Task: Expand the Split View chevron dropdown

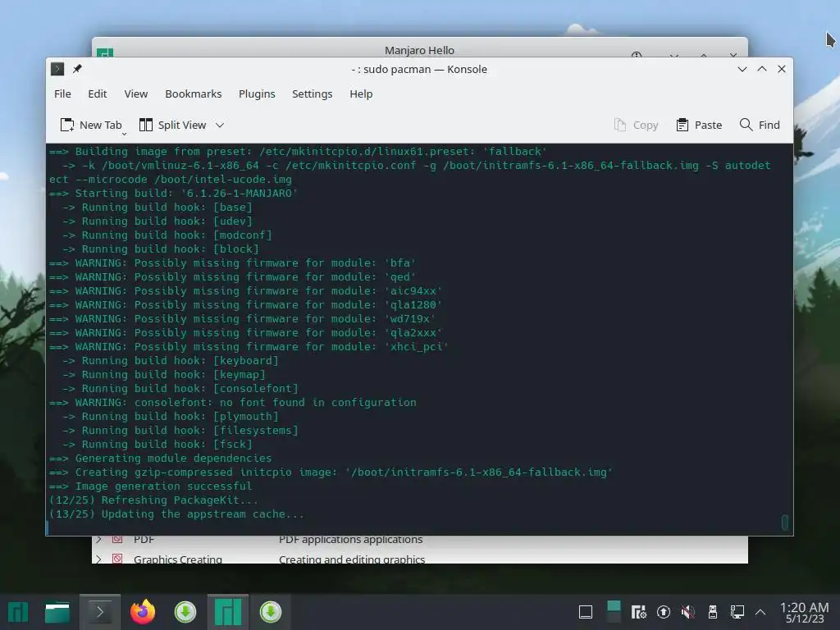Action: (220, 125)
